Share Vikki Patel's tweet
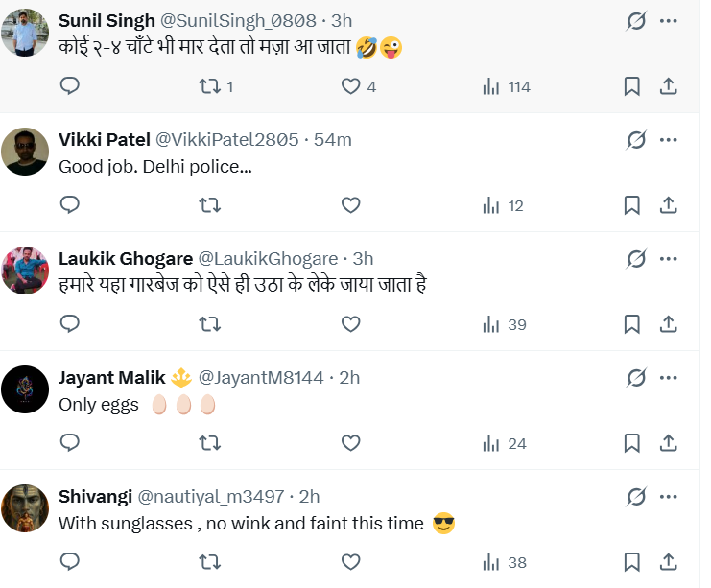 tap(669, 205)
